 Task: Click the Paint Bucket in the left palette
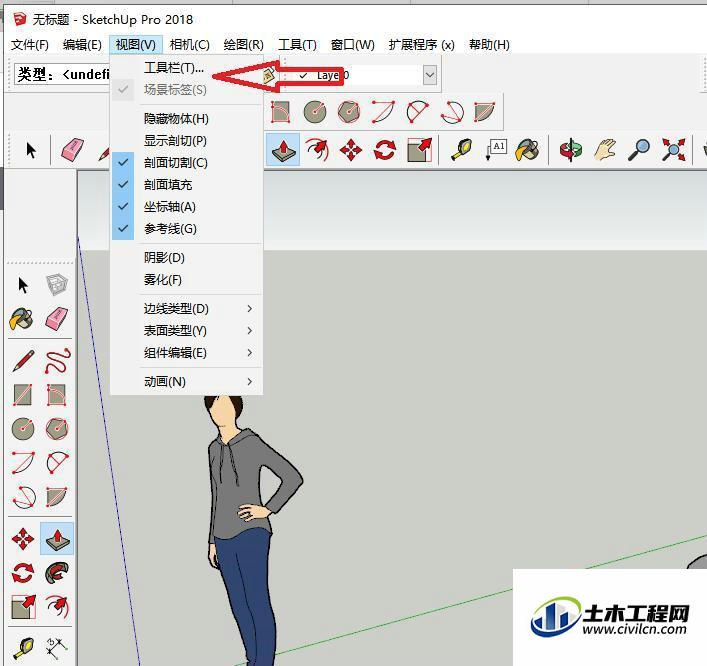[x=22, y=319]
